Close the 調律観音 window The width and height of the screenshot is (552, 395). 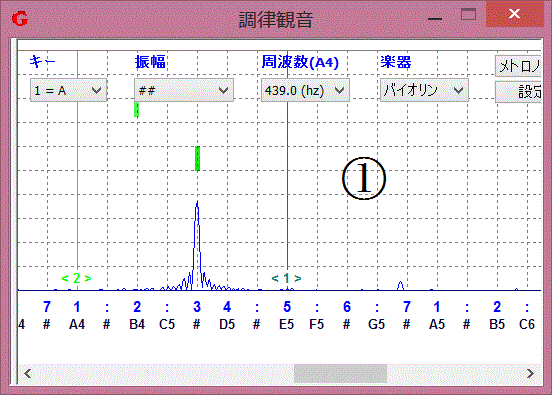(514, 14)
